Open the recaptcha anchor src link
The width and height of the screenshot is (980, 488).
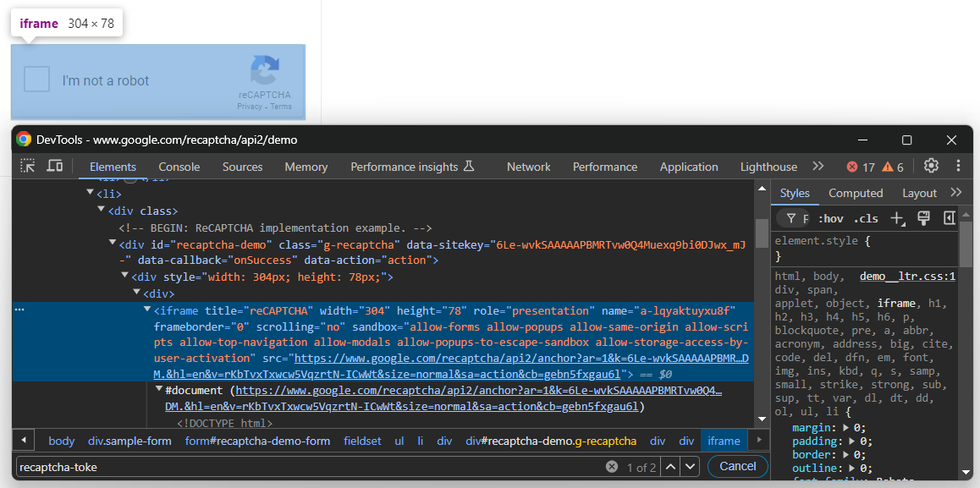(x=525, y=358)
